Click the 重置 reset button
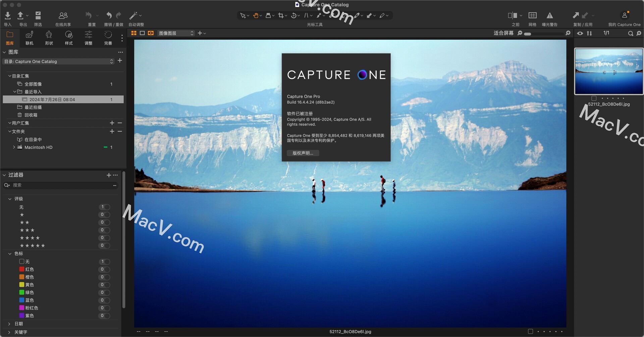This screenshot has width=644, height=337. (x=88, y=15)
